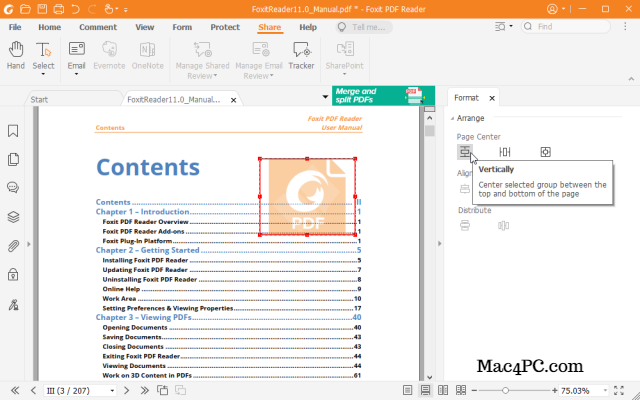640x400 pixels.
Task: Switch to the Comment ribbon tab
Action: tap(98, 27)
